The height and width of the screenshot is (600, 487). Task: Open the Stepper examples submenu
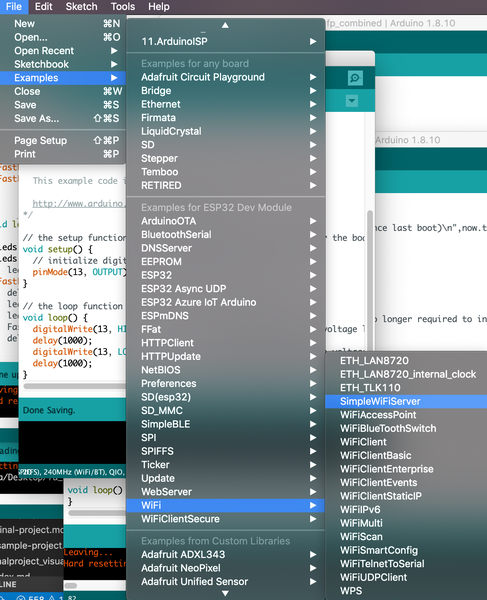click(225, 158)
